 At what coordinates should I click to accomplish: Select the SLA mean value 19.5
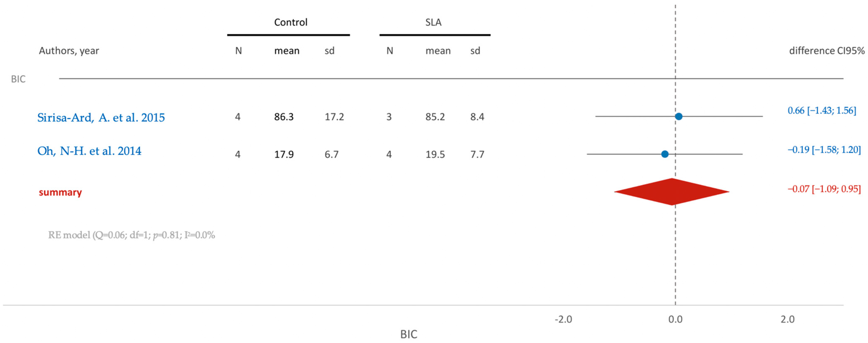pyautogui.click(x=435, y=154)
